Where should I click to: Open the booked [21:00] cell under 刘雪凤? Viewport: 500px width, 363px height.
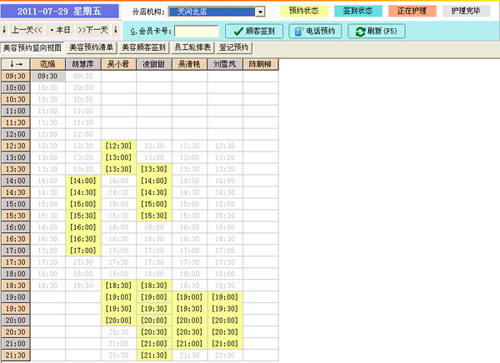pos(225,344)
